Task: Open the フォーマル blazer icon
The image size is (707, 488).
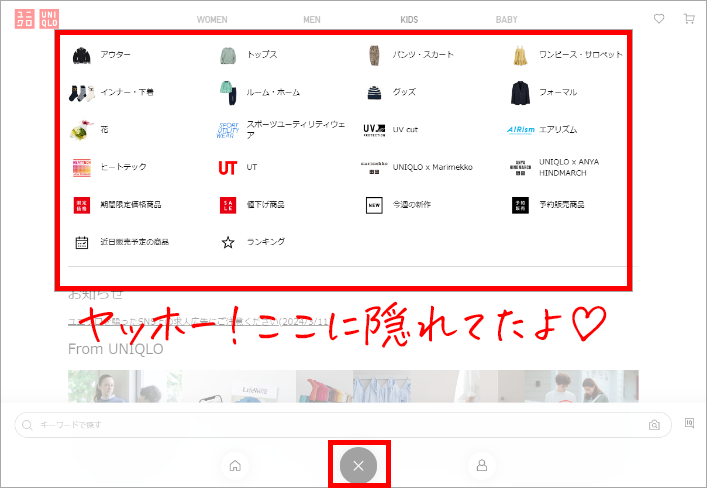Action: (x=520, y=92)
